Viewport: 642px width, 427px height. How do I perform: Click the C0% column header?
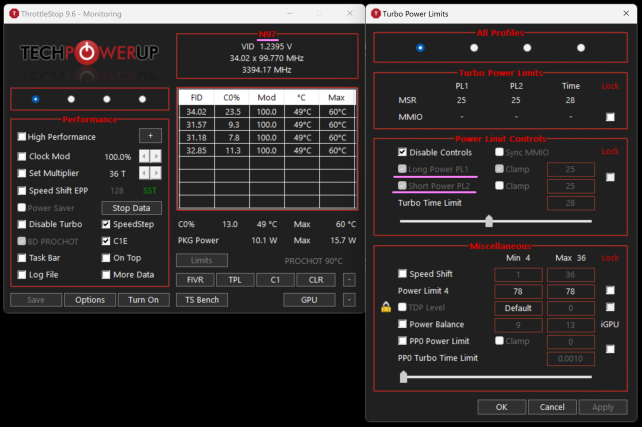click(232, 97)
